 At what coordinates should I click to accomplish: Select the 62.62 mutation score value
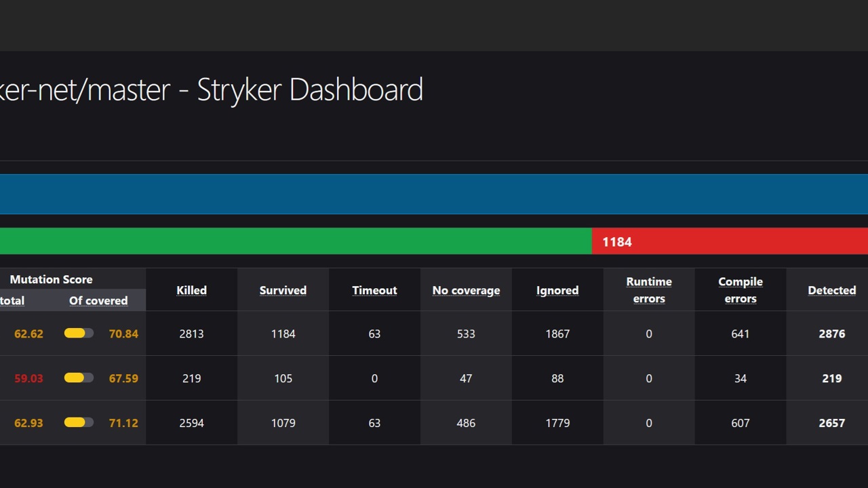point(28,333)
